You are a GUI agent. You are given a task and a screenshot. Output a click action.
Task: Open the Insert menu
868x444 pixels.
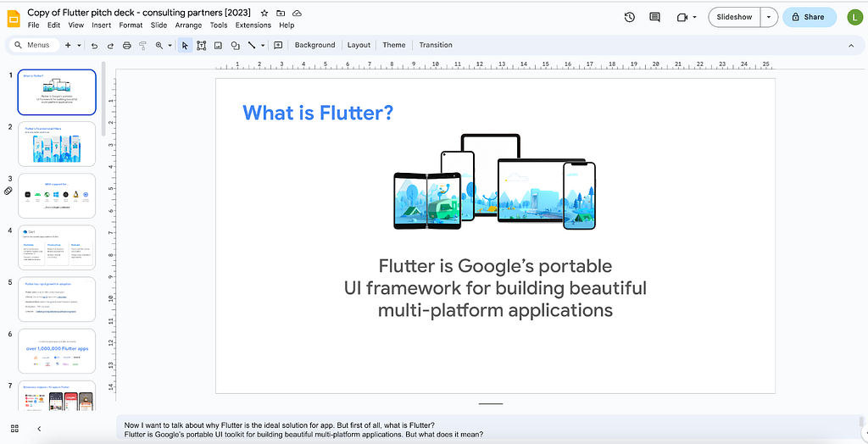tap(102, 25)
